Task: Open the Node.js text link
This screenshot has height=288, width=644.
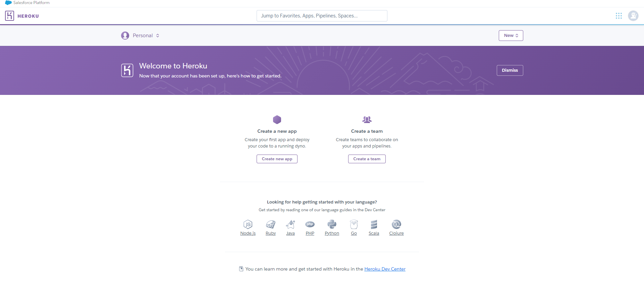Action: coord(248,233)
